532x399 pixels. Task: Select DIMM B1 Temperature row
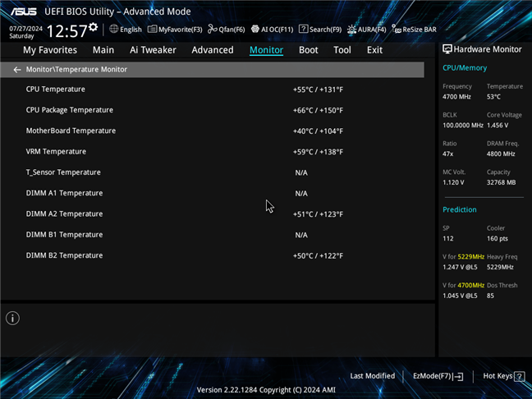pyautogui.click(x=212, y=235)
